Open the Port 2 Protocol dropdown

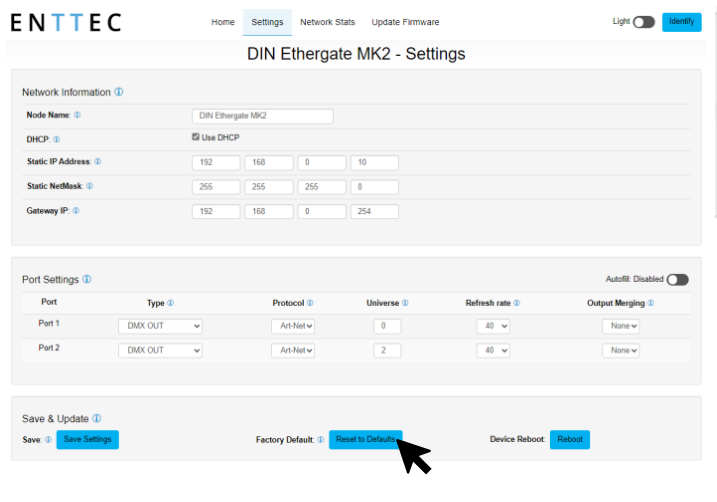pos(293,350)
